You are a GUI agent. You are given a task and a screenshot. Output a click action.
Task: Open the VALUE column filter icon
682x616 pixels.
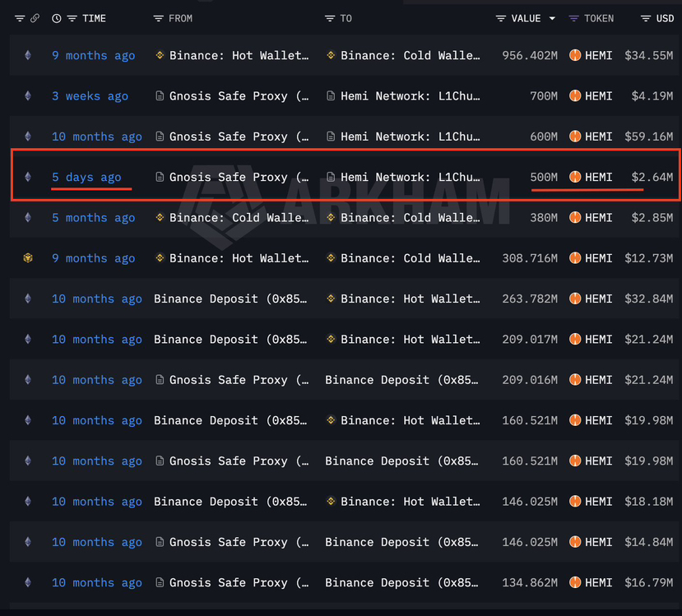[501, 18]
